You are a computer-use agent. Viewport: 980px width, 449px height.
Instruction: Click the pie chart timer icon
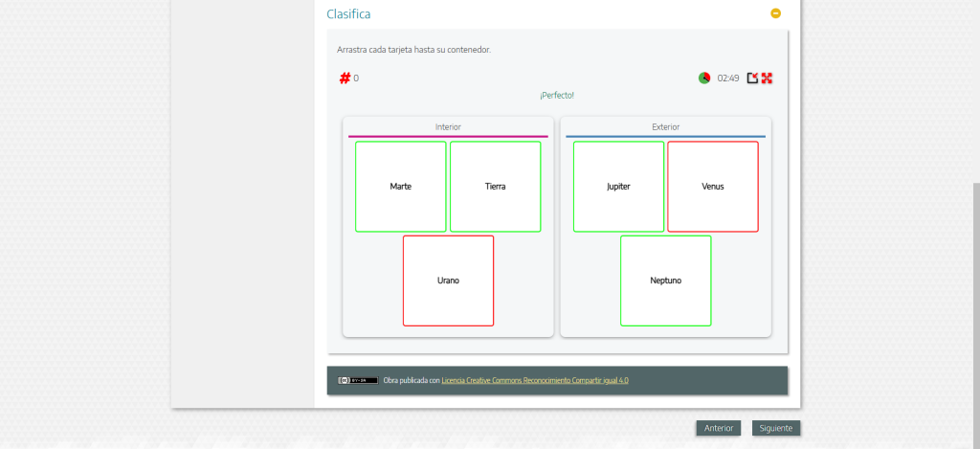tap(704, 79)
